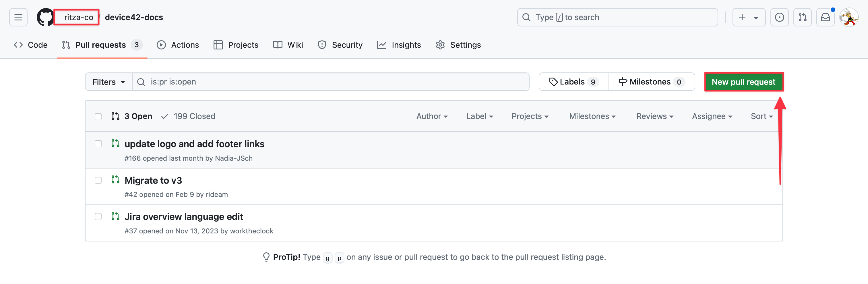Select checkbox for 'Migrate to v3'
The width and height of the screenshot is (868, 284).
pyautogui.click(x=98, y=180)
